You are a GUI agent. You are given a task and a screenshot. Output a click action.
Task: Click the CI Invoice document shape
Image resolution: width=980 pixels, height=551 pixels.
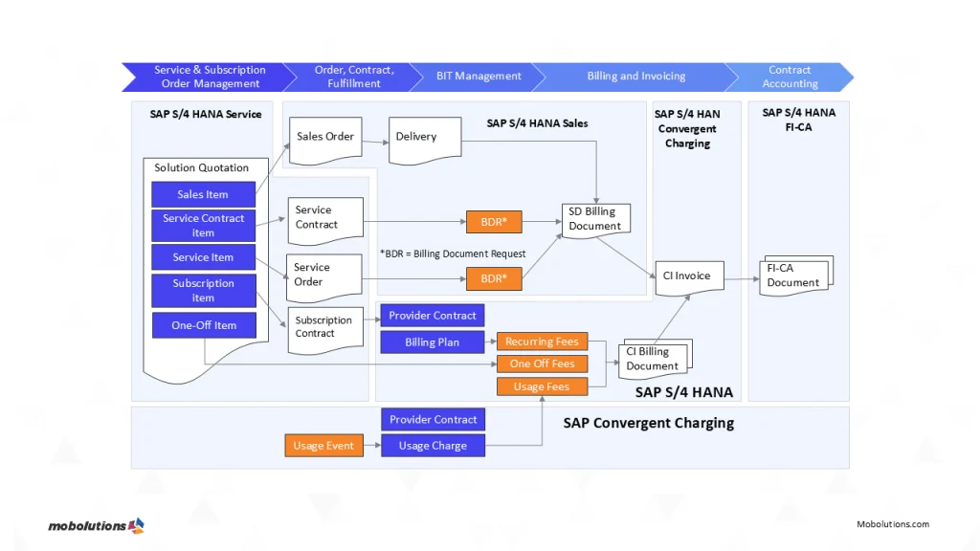[x=689, y=278]
